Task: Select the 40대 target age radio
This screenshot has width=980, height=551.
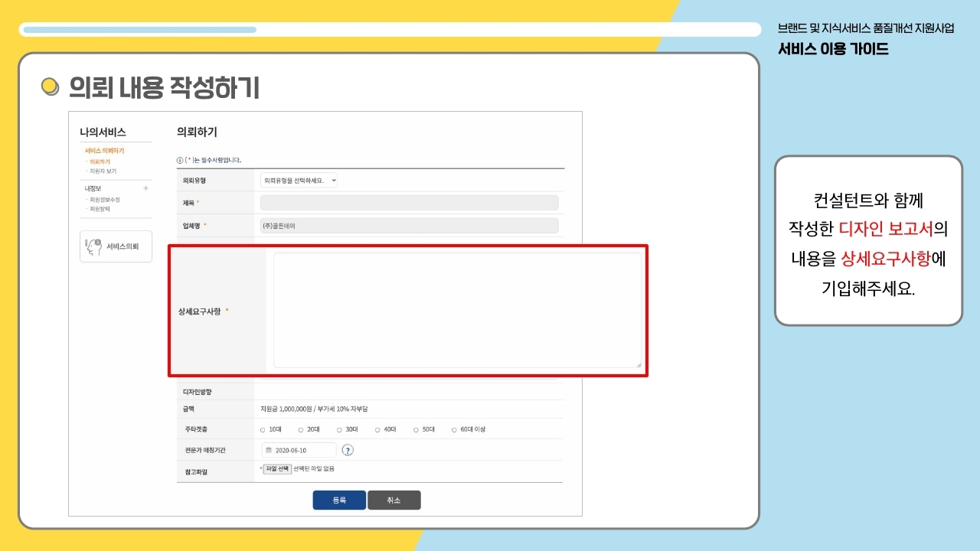Action: 377,430
